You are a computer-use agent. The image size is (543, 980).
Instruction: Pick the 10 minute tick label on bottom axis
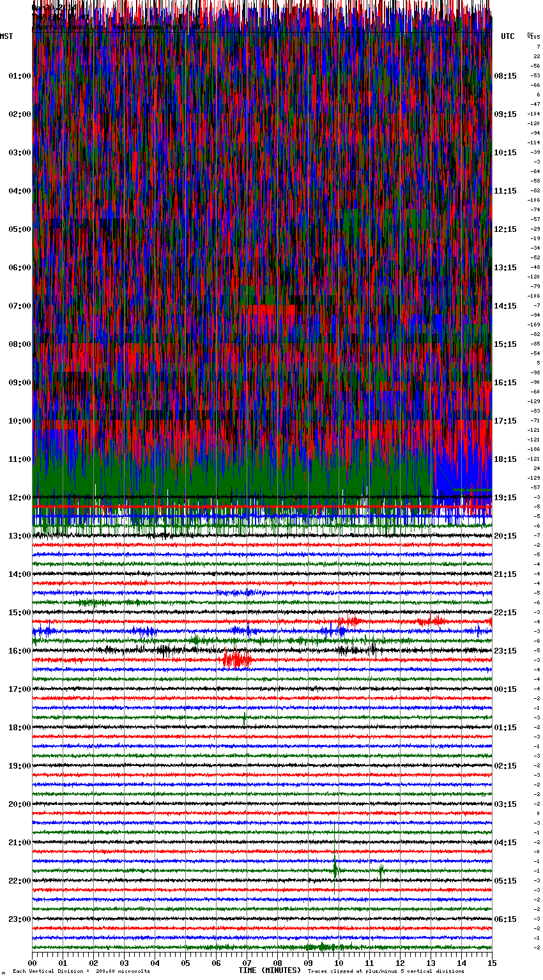pos(339,963)
